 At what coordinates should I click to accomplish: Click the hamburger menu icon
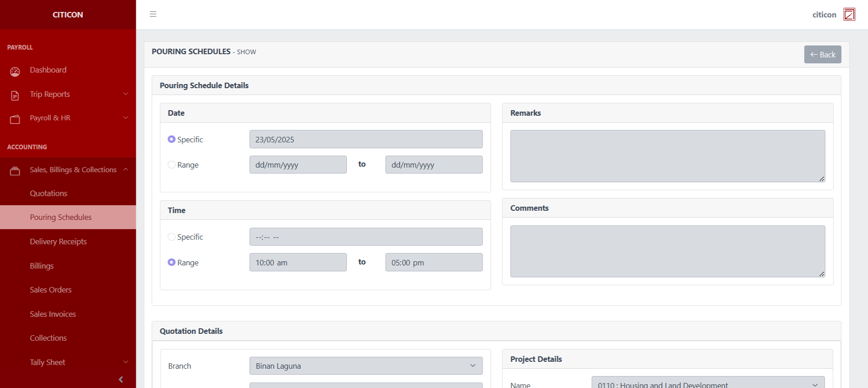tap(153, 14)
